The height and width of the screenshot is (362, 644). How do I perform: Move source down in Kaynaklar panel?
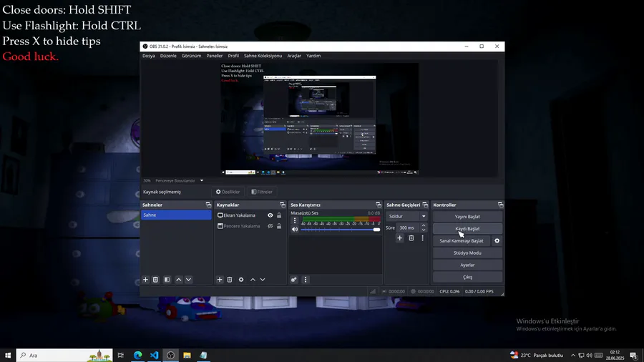[x=263, y=280]
